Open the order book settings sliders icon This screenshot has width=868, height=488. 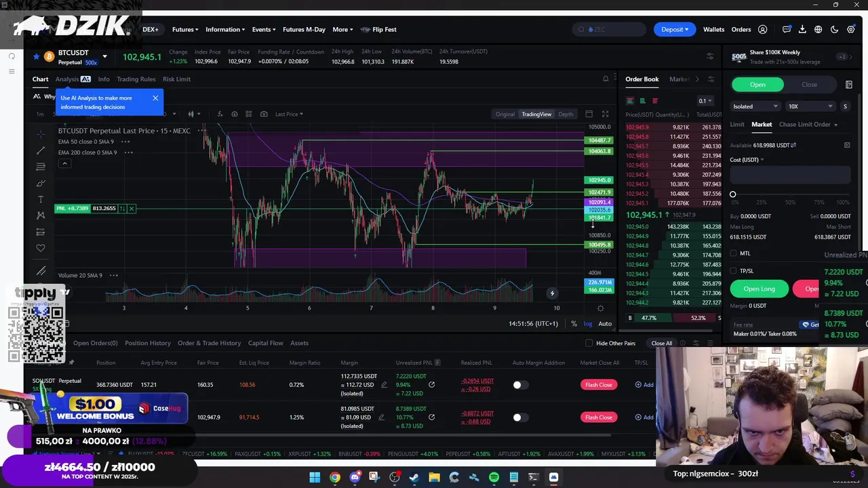(711, 79)
